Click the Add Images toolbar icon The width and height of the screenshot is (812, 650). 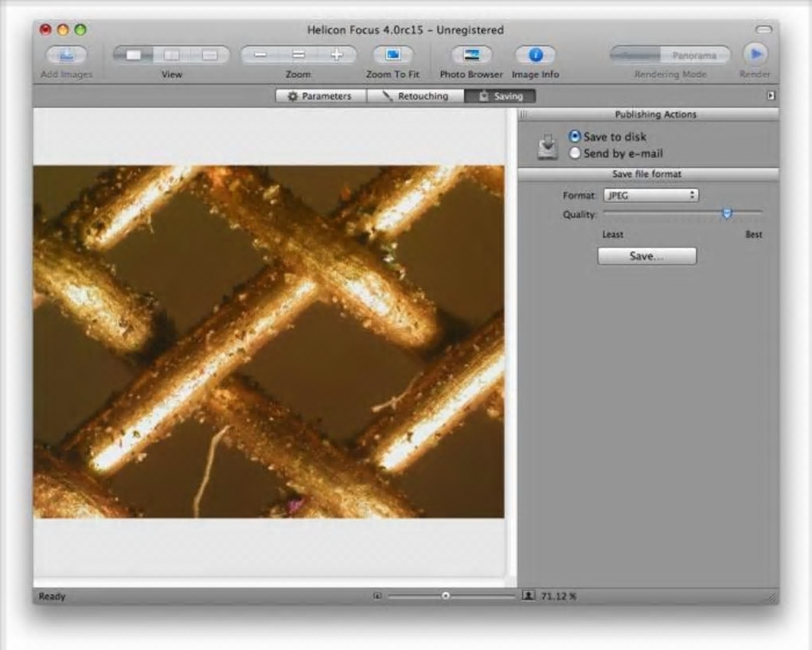(66, 56)
